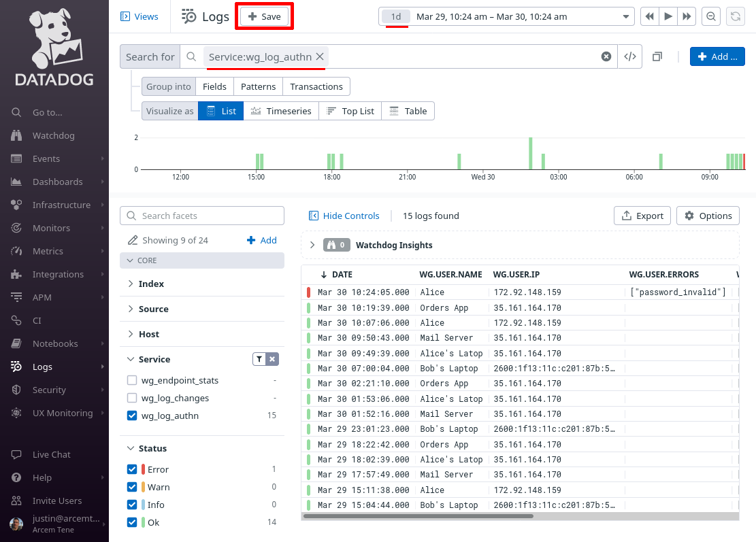Uncheck the Info status checkbox
This screenshot has width=756, height=542.
132,505
